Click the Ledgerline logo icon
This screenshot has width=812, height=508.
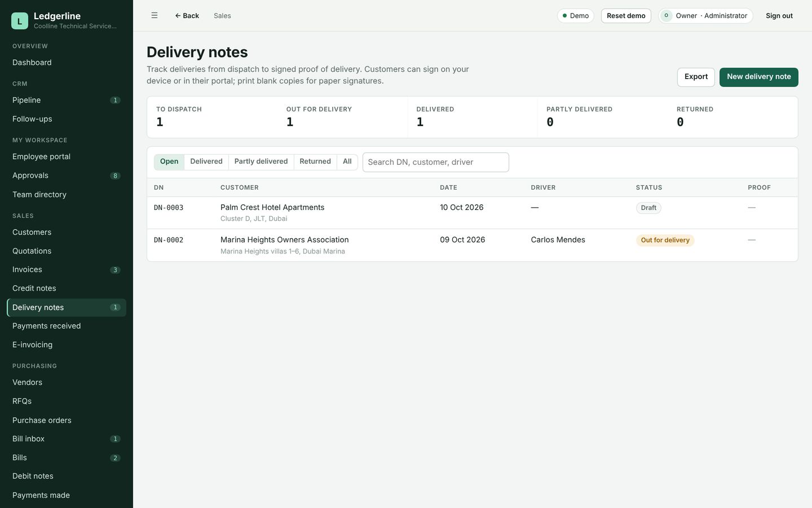tap(20, 21)
